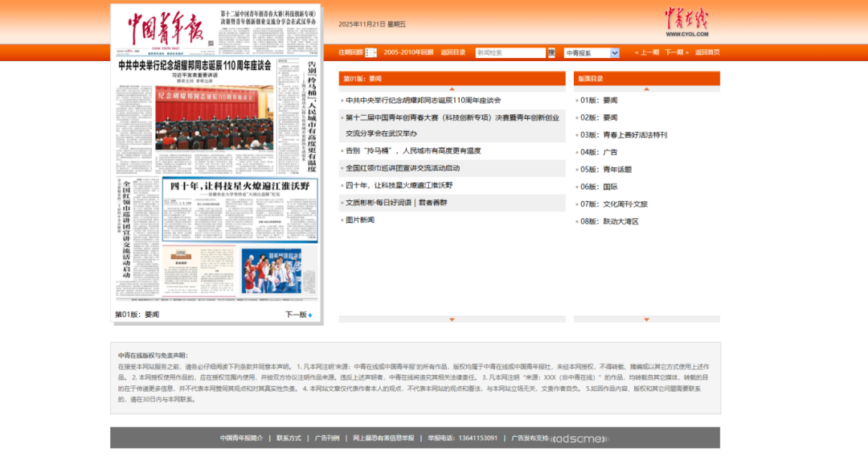Select page 04版：广告

pyautogui.click(x=599, y=152)
